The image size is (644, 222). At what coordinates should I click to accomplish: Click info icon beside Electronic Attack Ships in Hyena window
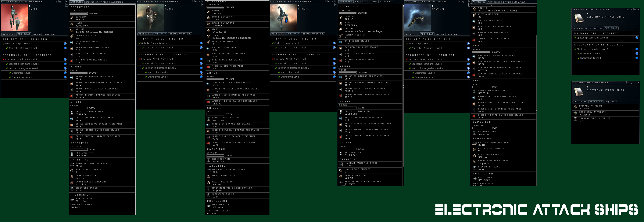click(65, 60)
